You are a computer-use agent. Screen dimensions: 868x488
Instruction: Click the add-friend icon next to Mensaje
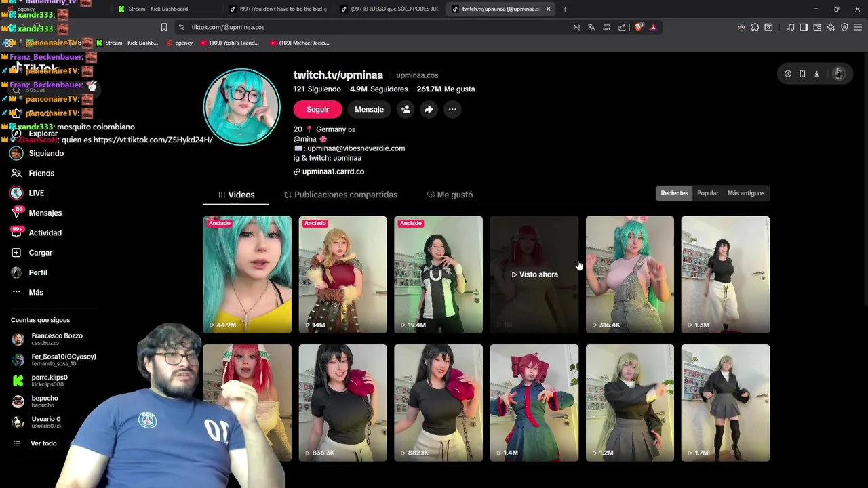[406, 109]
